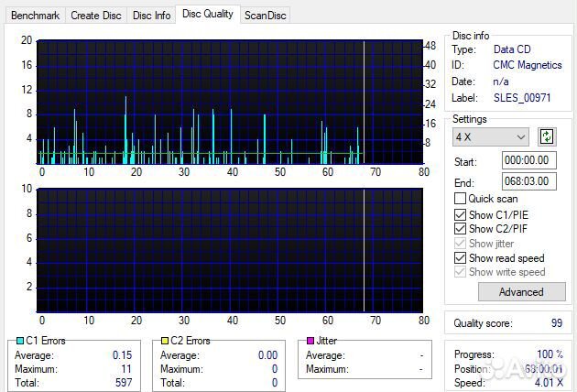Select the Disc Quality tab
This screenshot has height=392, width=577.
pos(208,14)
